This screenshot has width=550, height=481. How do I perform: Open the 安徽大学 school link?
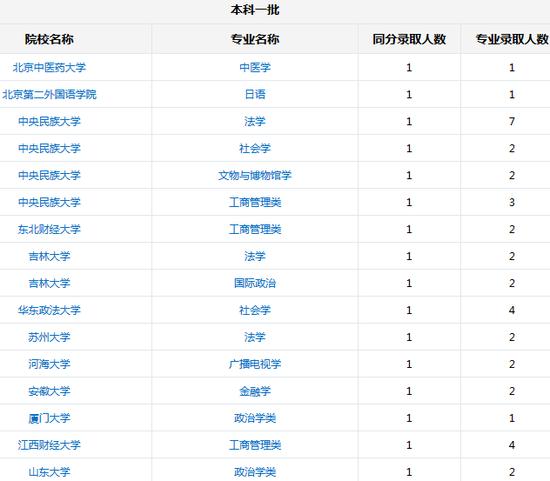tap(49, 391)
